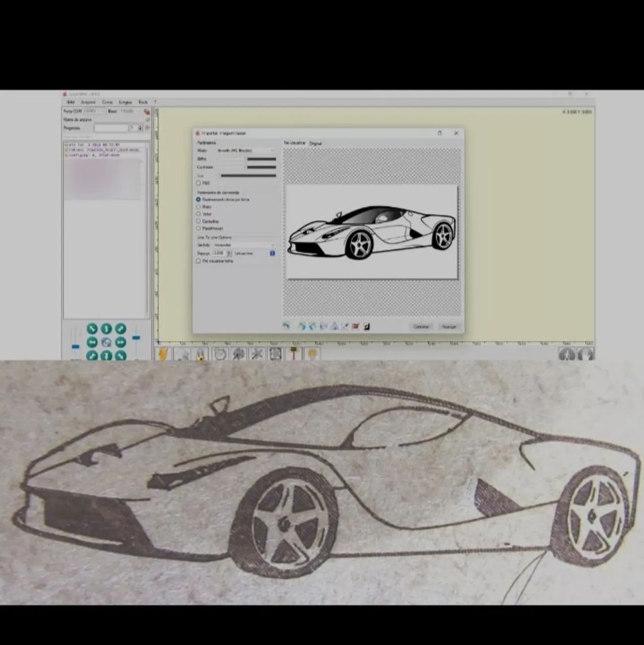Screen dimensions: 644x645
Task: Click the jog right arrow button
Action: pos(120,343)
